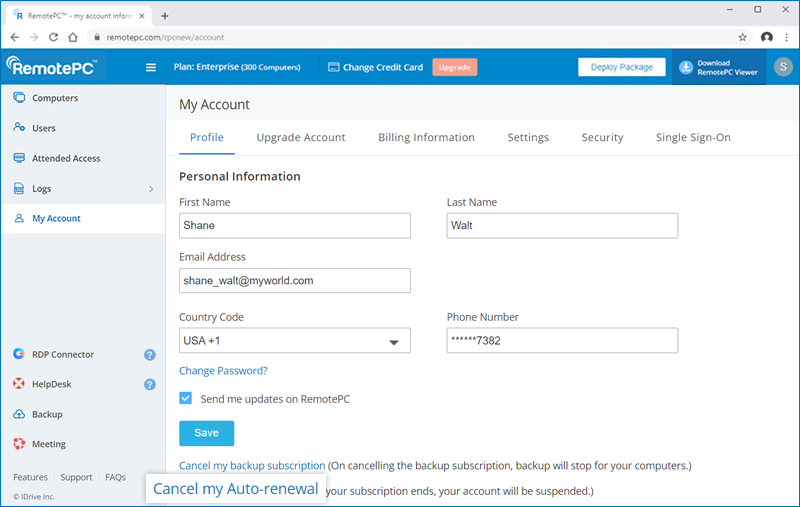Open the browser profile icon
Screen dimensions: 800x507
click(766, 37)
